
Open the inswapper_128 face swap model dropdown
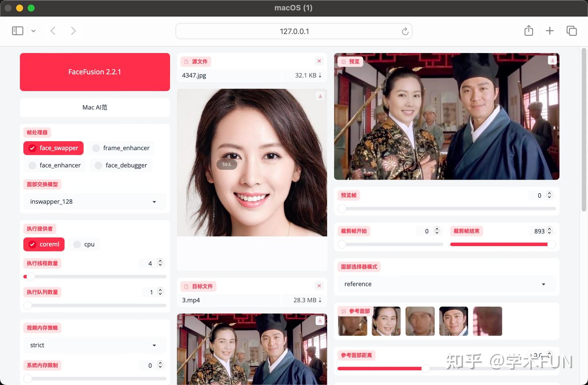pos(95,201)
